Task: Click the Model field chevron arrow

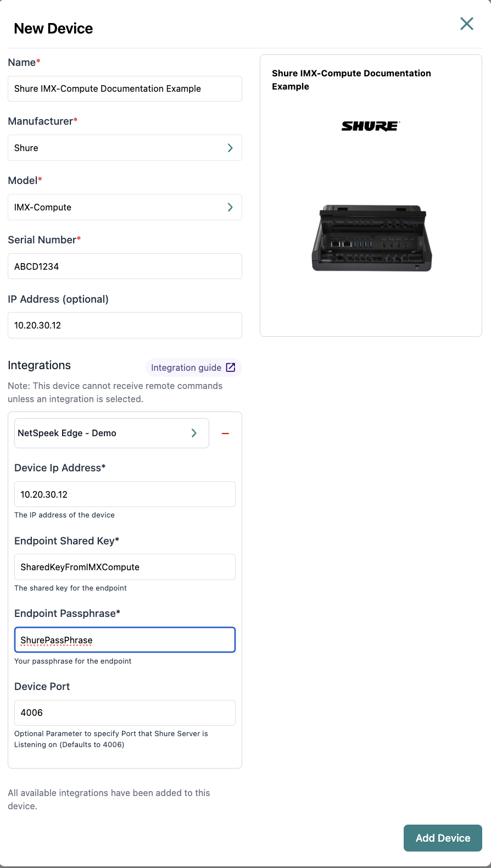Action: [x=230, y=207]
